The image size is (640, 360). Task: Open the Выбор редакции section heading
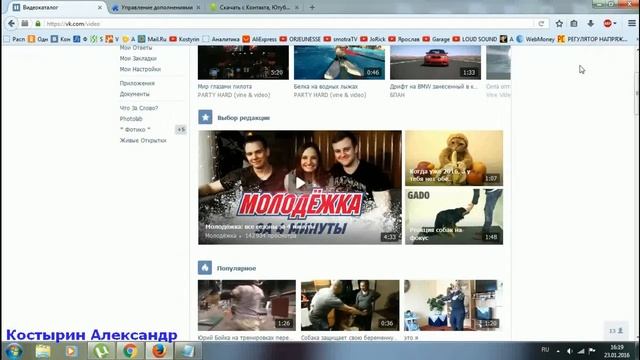243,118
